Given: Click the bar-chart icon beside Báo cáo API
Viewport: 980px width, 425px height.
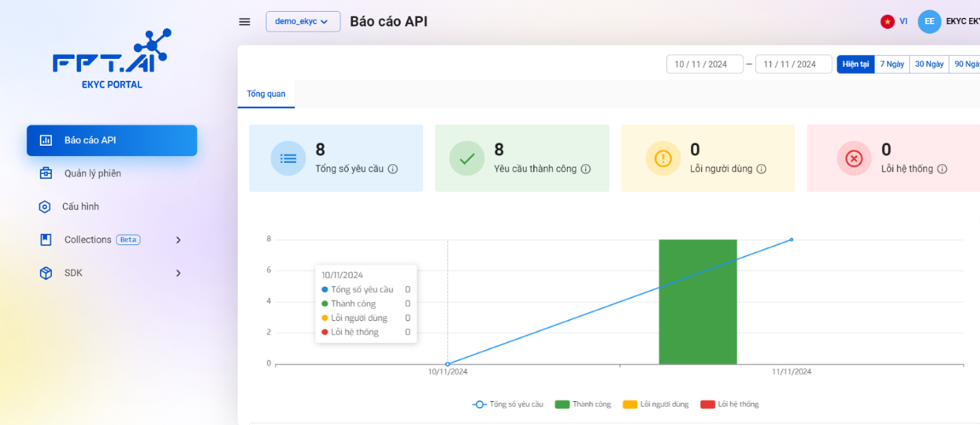Looking at the screenshot, I should click(x=47, y=140).
